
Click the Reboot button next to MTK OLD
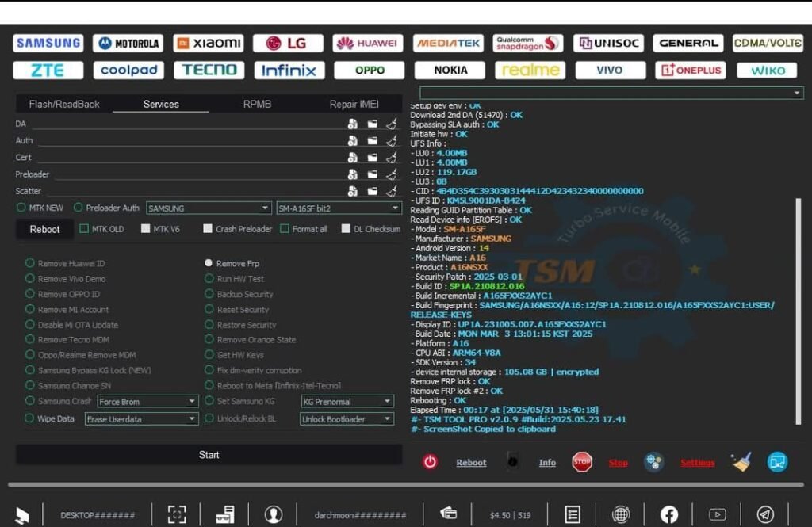point(44,229)
